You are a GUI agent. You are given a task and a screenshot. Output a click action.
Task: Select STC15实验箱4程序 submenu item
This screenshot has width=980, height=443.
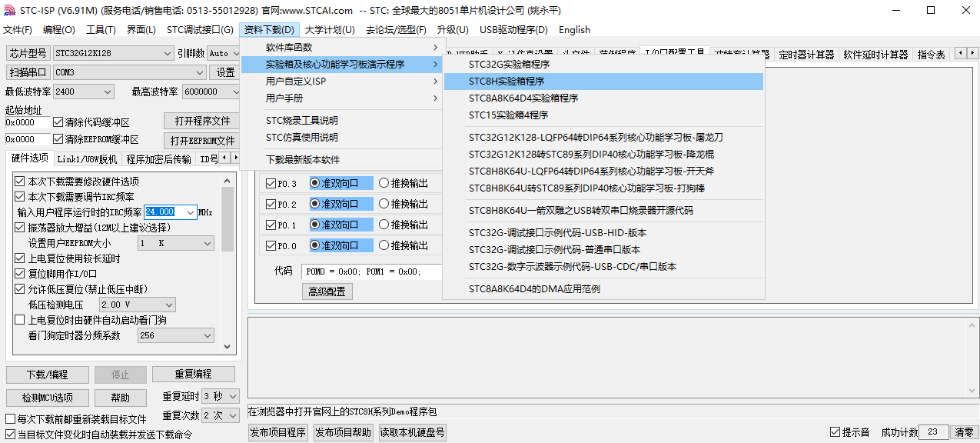coord(603,115)
